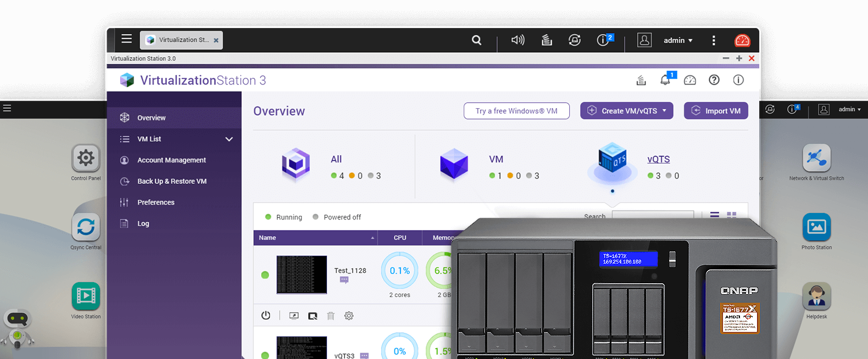Image resolution: width=868 pixels, height=359 pixels.
Task: Open Preferences in the sidebar
Action: point(174,202)
